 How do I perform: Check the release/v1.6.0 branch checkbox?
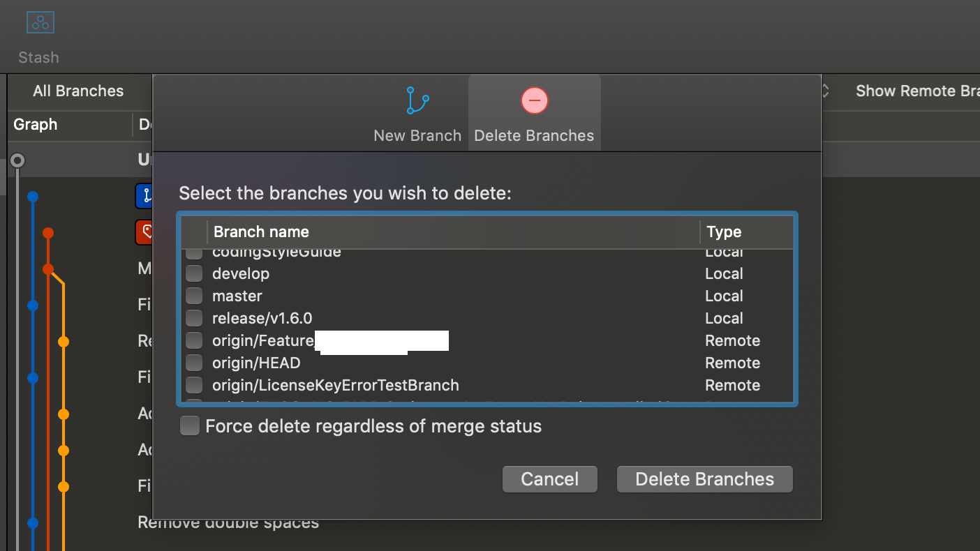pyautogui.click(x=193, y=318)
